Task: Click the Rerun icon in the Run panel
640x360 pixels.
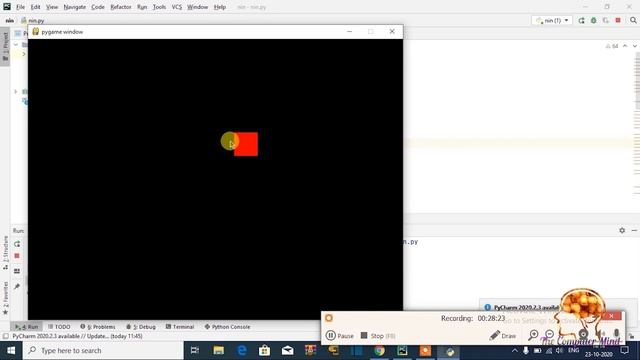Action: (x=17, y=244)
